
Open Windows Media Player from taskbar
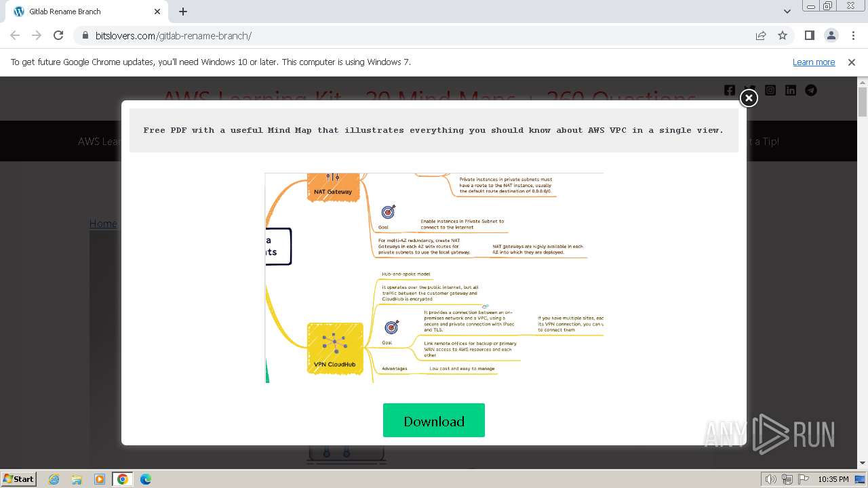pos(100,479)
